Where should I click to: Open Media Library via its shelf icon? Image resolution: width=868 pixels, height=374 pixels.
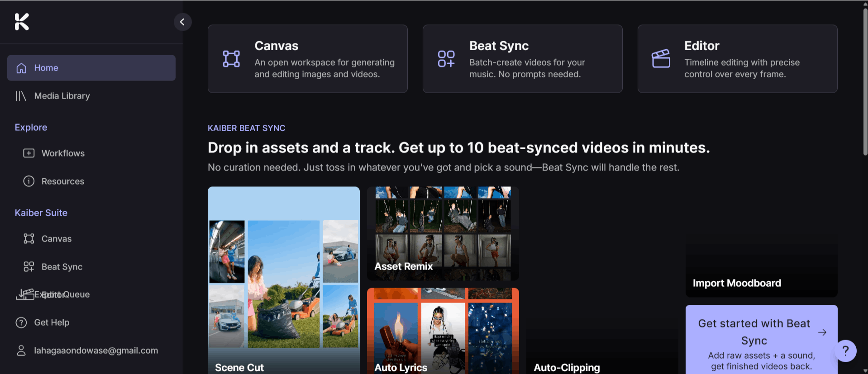tap(21, 96)
